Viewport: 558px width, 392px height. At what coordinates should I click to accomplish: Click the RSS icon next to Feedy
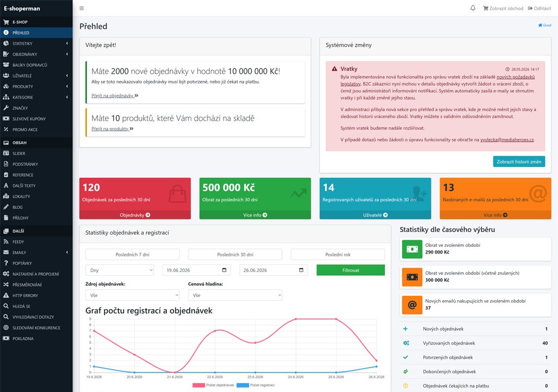(x=6, y=241)
